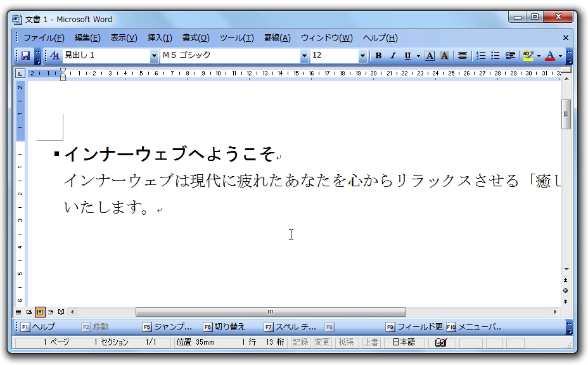The height and width of the screenshot is (365, 588).
Task: Open the font size 12 dropdown
Action: point(362,56)
